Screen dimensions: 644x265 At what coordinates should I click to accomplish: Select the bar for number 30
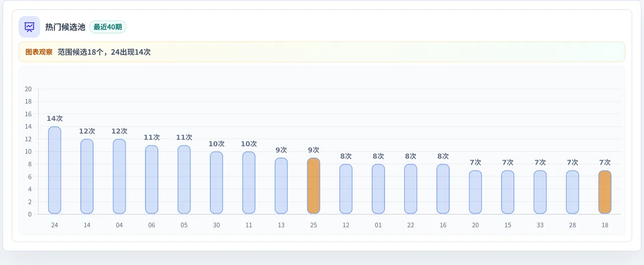click(216, 183)
